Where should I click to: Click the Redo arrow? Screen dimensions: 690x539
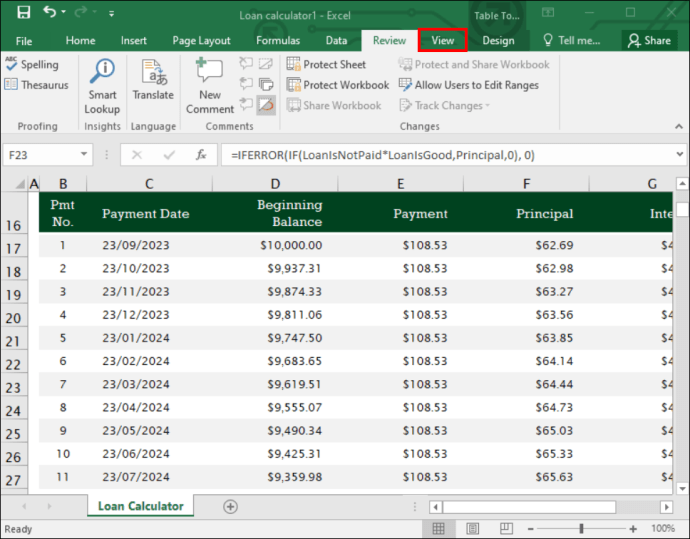coord(81,12)
